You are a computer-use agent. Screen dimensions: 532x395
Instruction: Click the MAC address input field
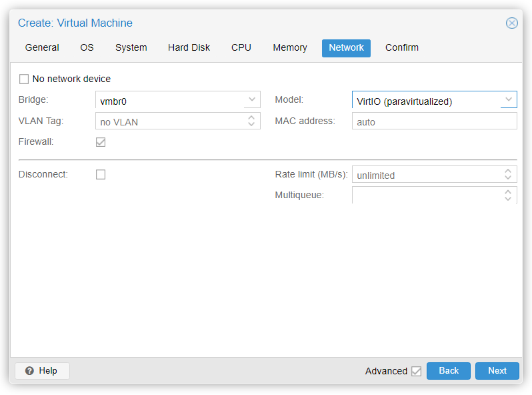click(x=433, y=121)
